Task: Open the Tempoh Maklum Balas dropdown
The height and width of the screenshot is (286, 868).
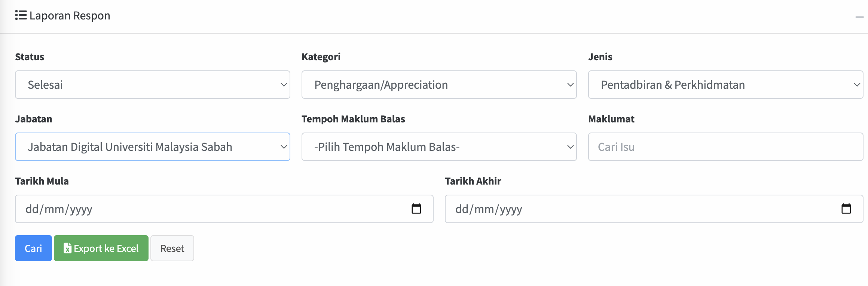Action: (x=439, y=147)
